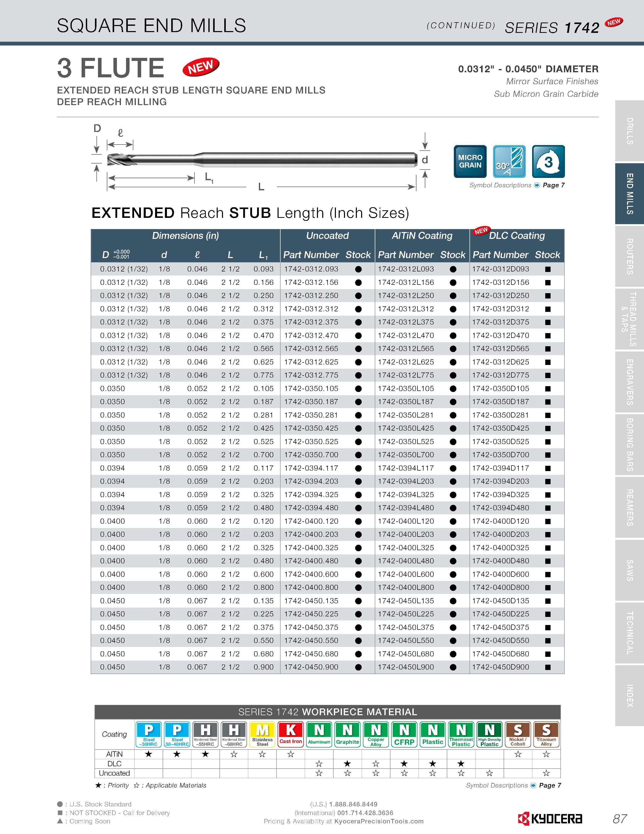
Task: Click the AlTiN Coating column header
Action: (x=422, y=236)
